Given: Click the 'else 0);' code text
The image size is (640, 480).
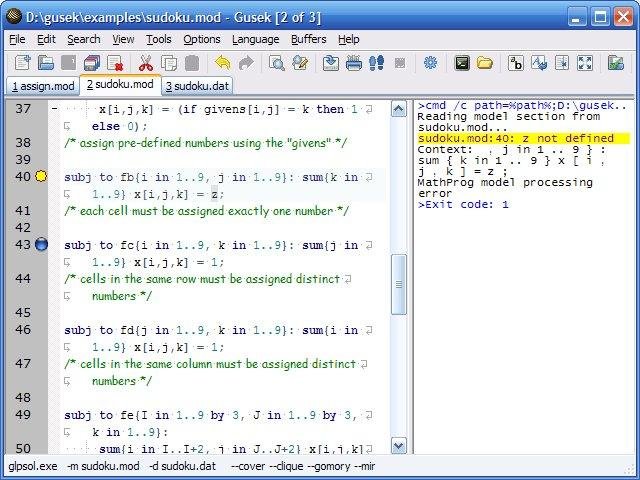Looking at the screenshot, I should (x=120, y=126).
